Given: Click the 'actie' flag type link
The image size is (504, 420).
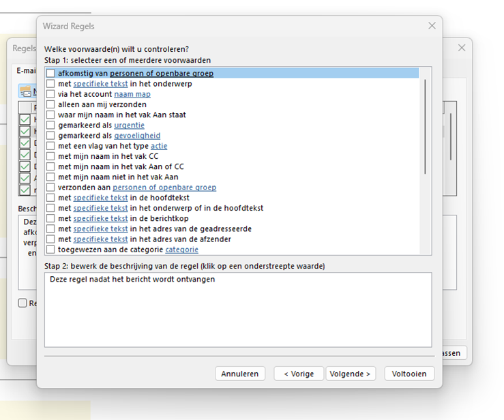Looking at the screenshot, I should (x=159, y=146).
